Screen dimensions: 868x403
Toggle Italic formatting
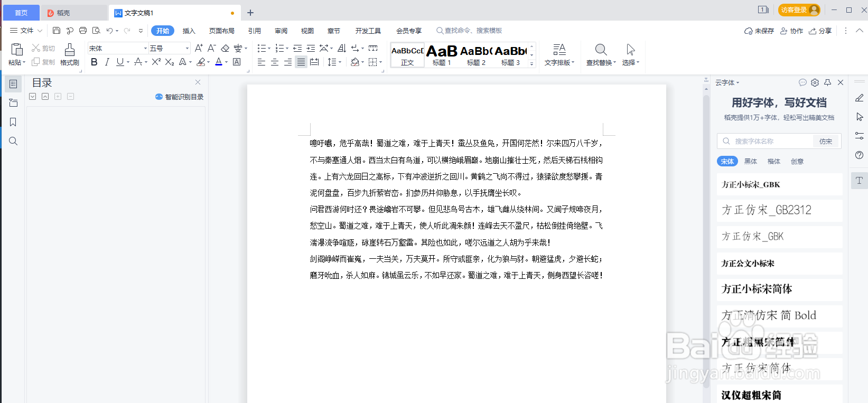[107, 62]
